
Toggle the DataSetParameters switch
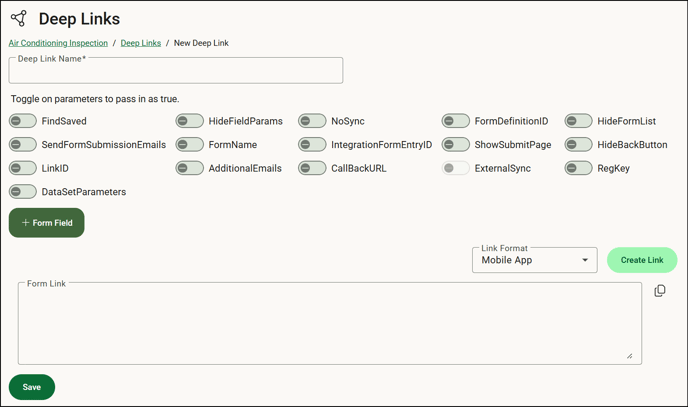22,192
